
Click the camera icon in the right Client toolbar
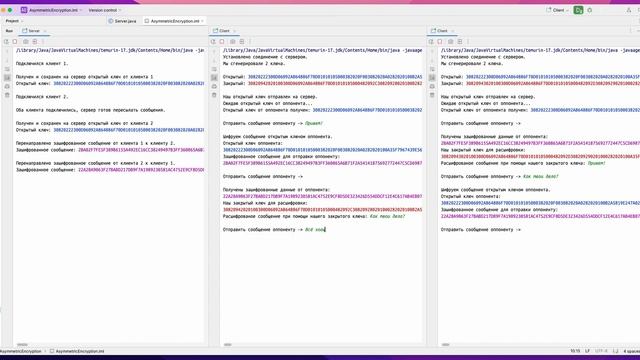(x=451, y=42)
